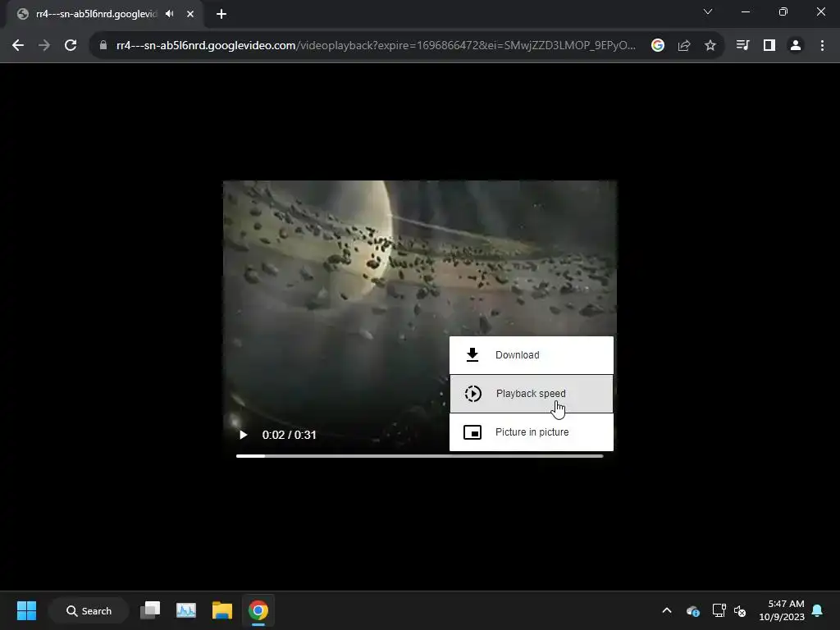View site information lock icon
This screenshot has height=630, width=840.
pyautogui.click(x=103, y=46)
